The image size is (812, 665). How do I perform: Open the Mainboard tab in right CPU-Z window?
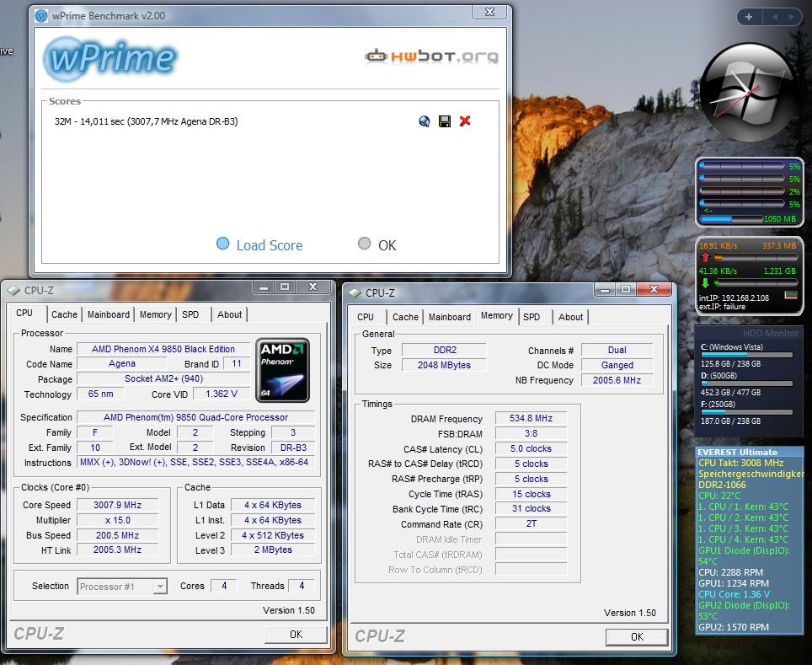coord(450,317)
